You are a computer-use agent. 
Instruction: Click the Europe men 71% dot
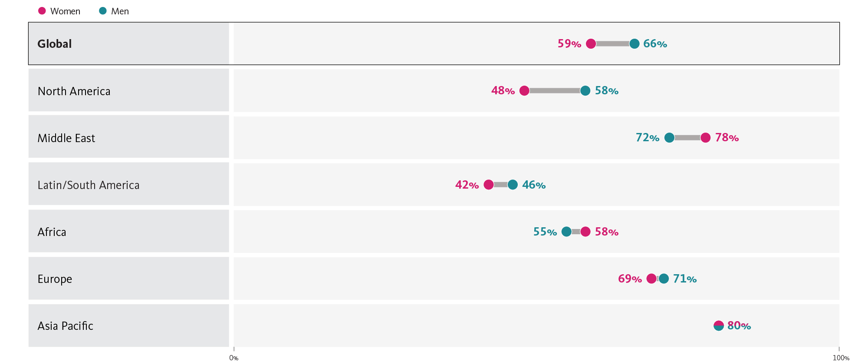(x=664, y=279)
